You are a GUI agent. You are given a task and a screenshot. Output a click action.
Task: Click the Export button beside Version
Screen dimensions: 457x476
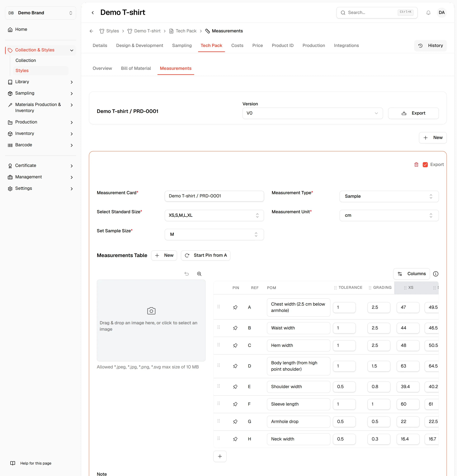pyautogui.click(x=413, y=113)
